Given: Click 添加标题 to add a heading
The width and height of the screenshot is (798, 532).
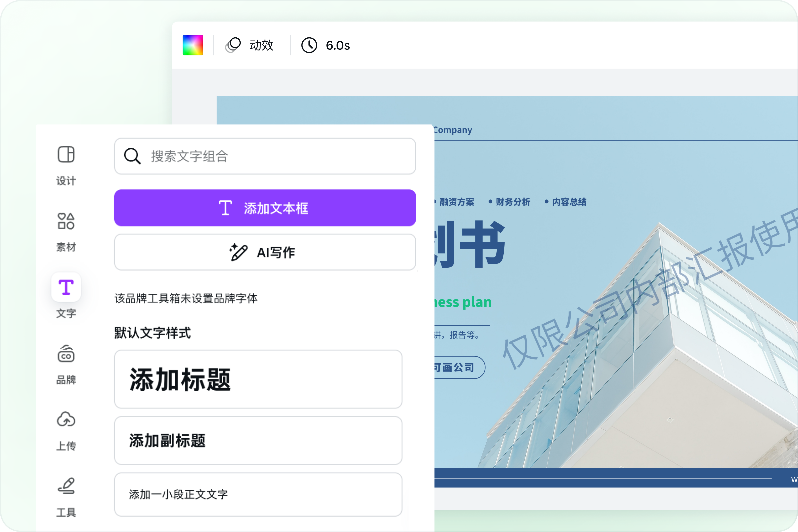Looking at the screenshot, I should click(258, 379).
